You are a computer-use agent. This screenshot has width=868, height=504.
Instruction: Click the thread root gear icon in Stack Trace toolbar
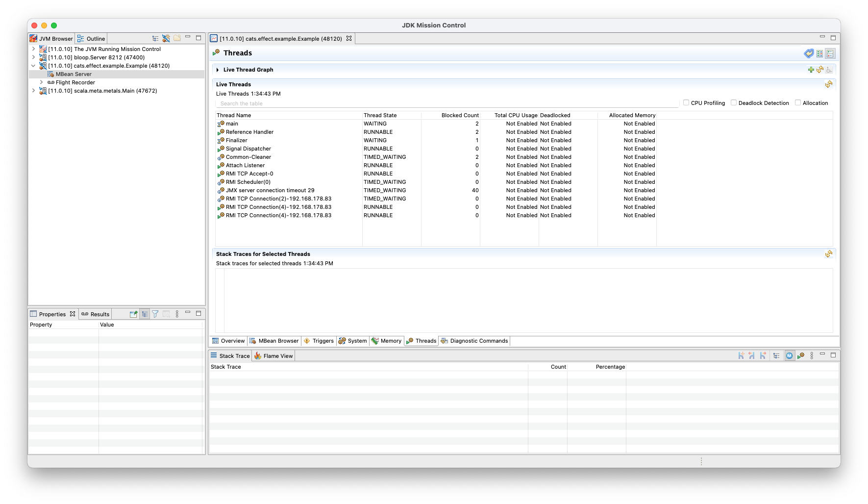pyautogui.click(x=801, y=356)
